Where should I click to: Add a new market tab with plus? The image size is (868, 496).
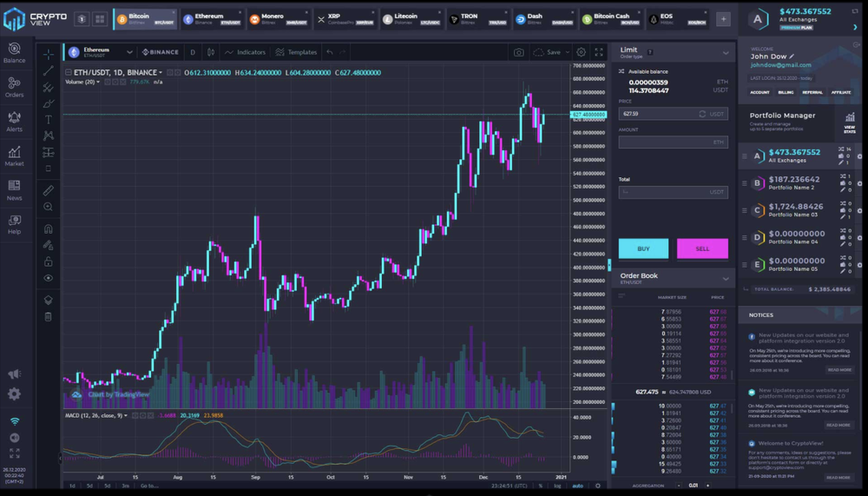(723, 19)
